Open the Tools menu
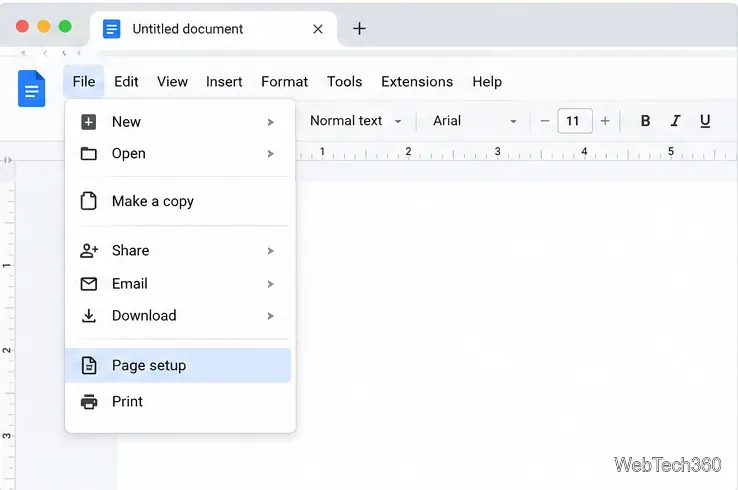Image resolution: width=738 pixels, height=490 pixels. coord(345,81)
